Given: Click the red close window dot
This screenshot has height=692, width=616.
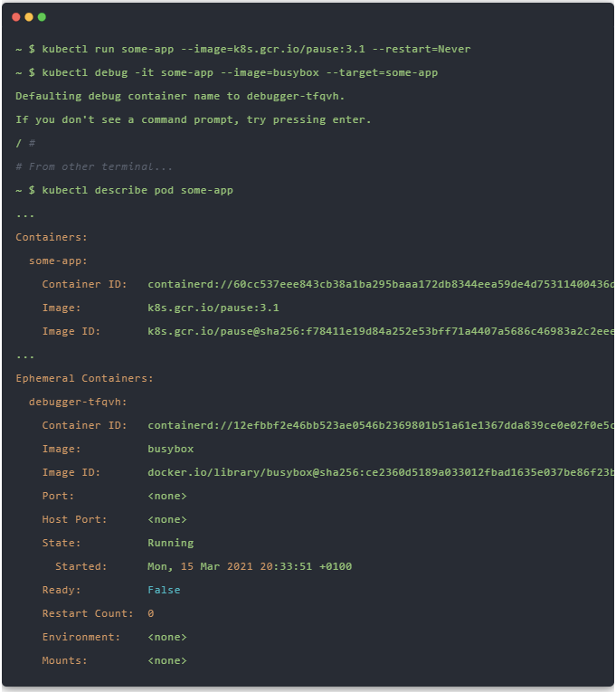Looking at the screenshot, I should click(x=16, y=17).
